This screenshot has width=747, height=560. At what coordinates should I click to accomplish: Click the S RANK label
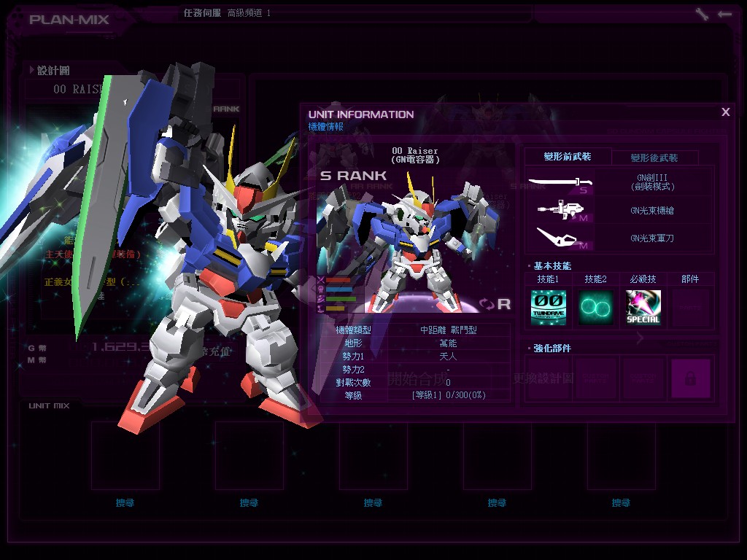point(353,176)
